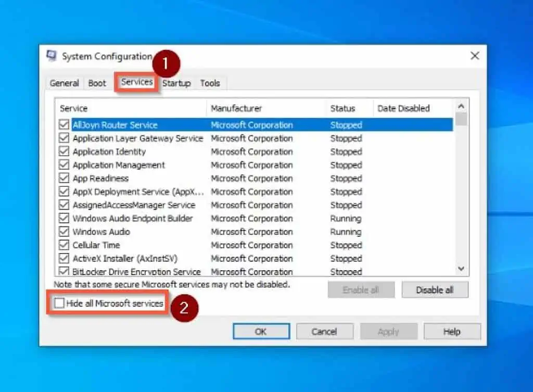This screenshot has height=392, width=533.
Task: Sort by the Manufacturer column header
Action: click(265, 108)
